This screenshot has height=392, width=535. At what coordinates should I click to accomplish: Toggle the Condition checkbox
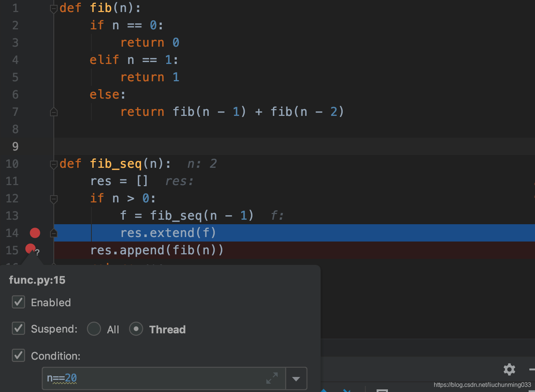[x=18, y=356]
